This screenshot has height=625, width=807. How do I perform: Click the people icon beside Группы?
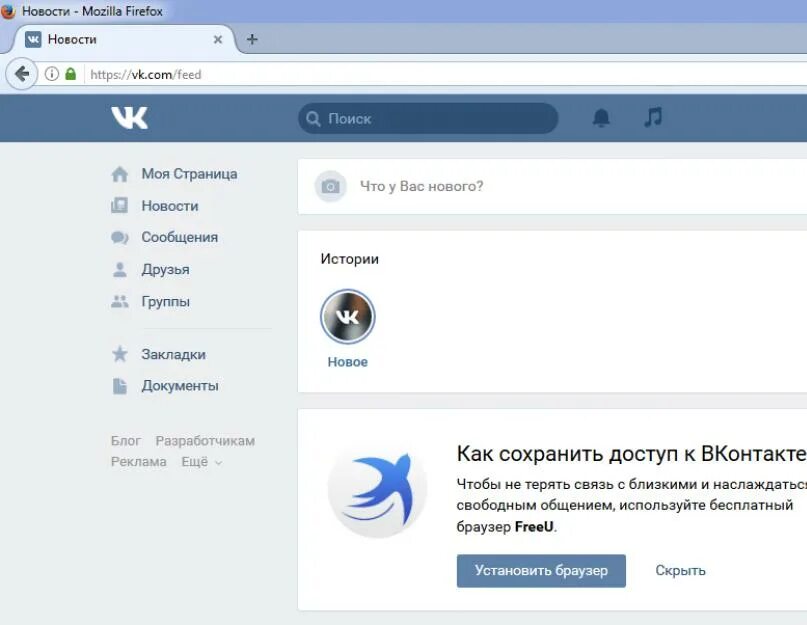(119, 301)
